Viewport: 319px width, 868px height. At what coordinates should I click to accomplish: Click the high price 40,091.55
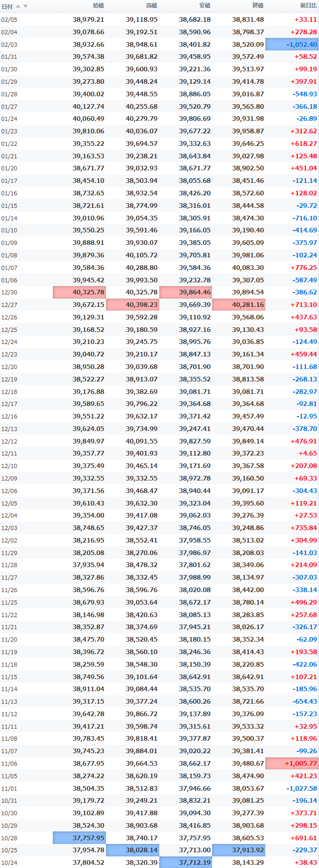pyautogui.click(x=142, y=441)
